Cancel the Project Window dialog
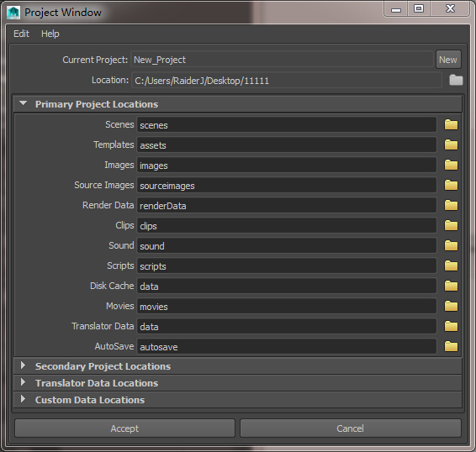The height and width of the screenshot is (452, 476). pyautogui.click(x=351, y=428)
